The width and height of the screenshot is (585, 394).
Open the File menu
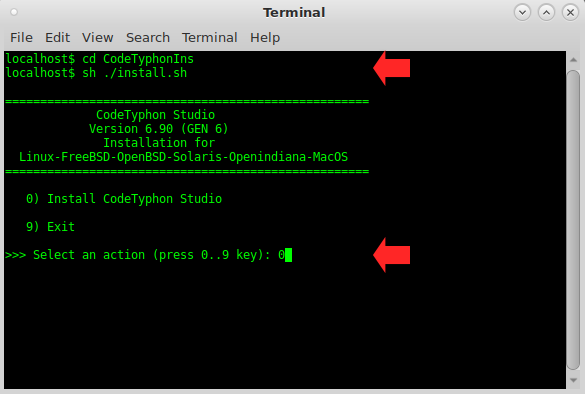21,38
